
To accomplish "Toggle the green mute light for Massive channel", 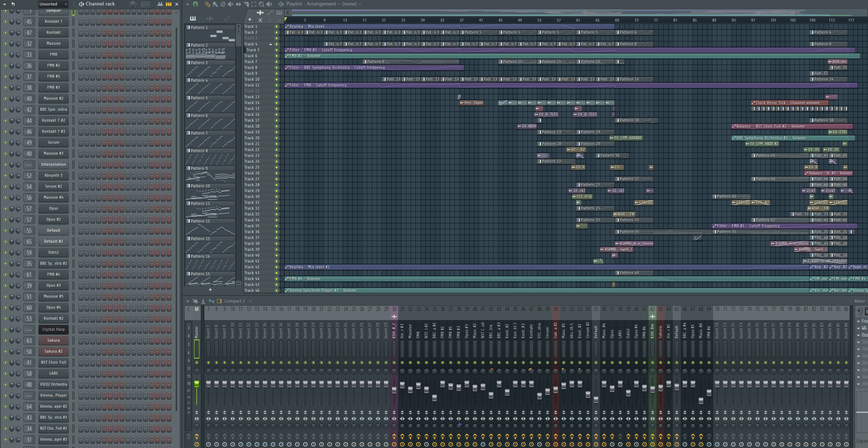I will point(5,43).
